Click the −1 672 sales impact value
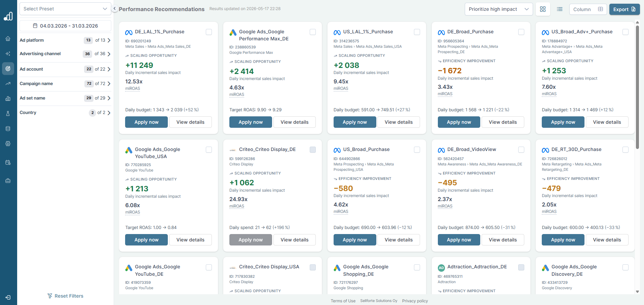The image size is (644, 305). [x=450, y=71]
